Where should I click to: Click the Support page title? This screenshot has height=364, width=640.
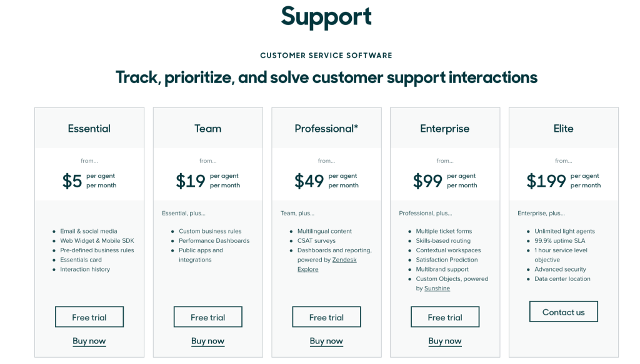coord(326,17)
